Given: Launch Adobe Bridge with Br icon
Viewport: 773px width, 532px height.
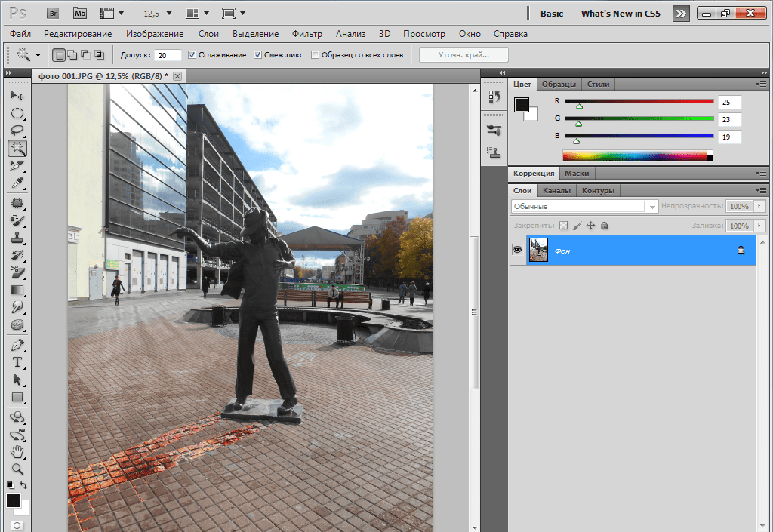Looking at the screenshot, I should (x=52, y=14).
